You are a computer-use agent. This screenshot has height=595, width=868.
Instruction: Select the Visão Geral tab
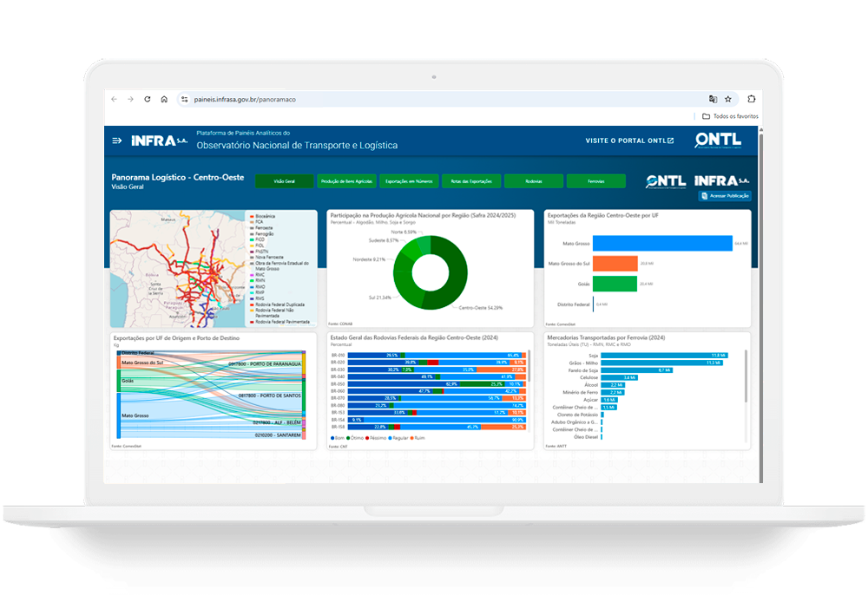pyautogui.click(x=285, y=181)
